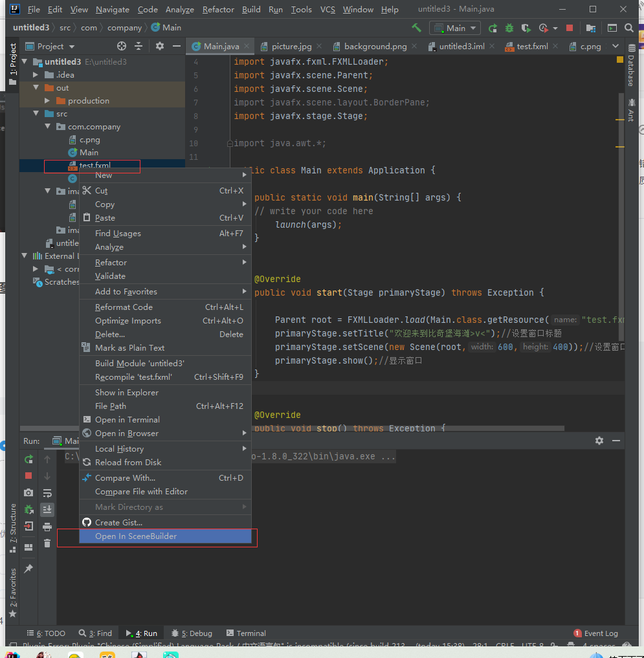
Task: Collapse the src folder in Project tree
Action: [37, 113]
